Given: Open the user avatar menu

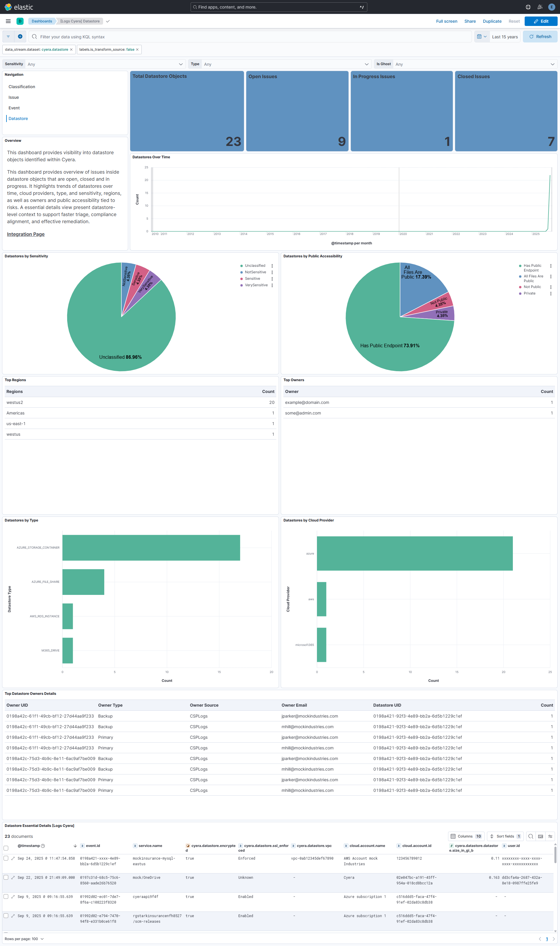Looking at the screenshot, I should click(x=551, y=7).
